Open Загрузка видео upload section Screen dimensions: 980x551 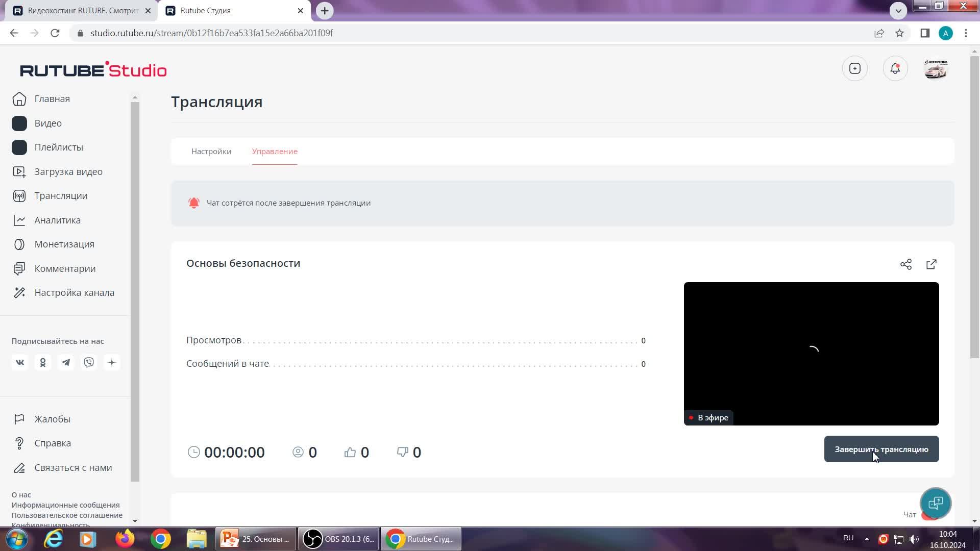pyautogui.click(x=68, y=172)
